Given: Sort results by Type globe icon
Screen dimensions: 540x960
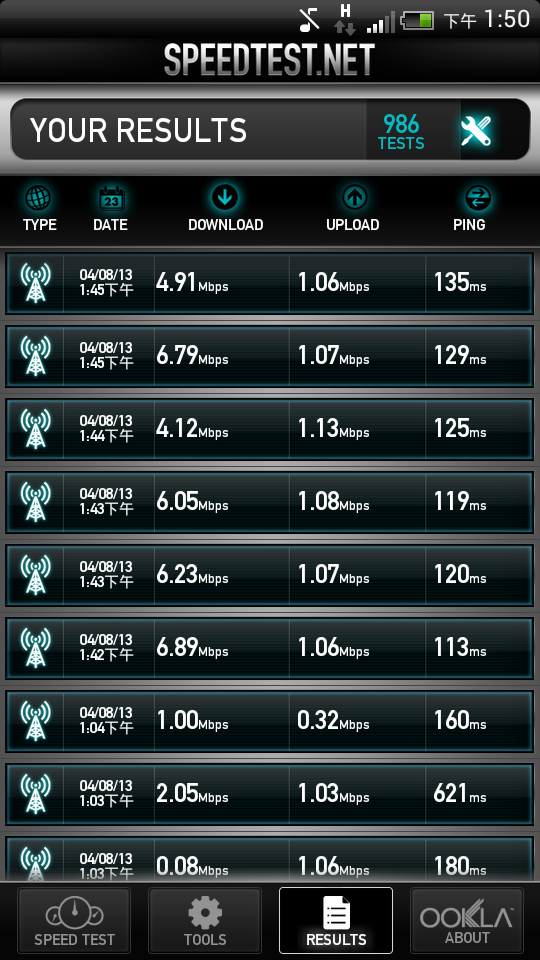Looking at the screenshot, I should tap(38, 198).
